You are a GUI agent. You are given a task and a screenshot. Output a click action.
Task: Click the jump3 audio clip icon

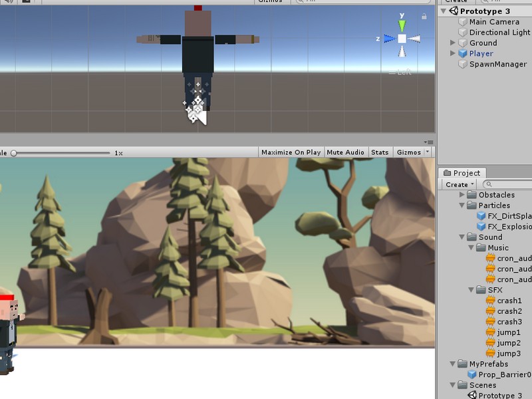click(x=491, y=354)
